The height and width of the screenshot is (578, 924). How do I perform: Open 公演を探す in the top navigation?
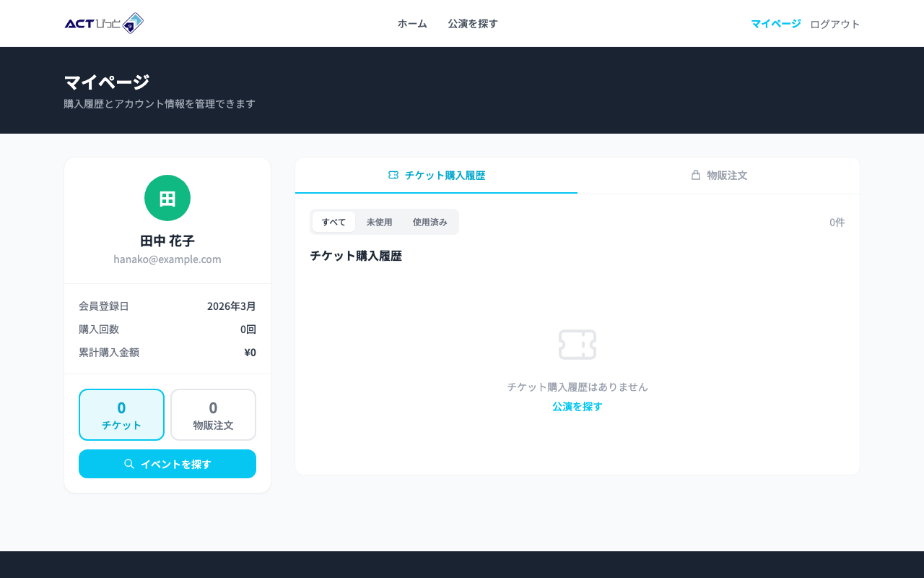[472, 23]
